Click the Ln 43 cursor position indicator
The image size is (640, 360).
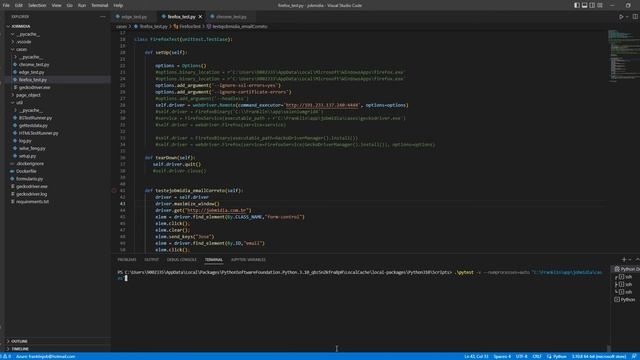(x=476, y=357)
